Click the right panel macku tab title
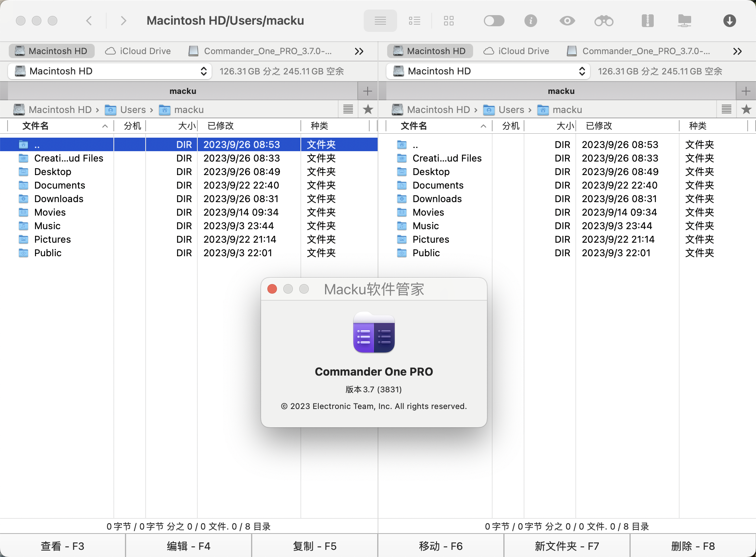The image size is (756, 557). 561,91
